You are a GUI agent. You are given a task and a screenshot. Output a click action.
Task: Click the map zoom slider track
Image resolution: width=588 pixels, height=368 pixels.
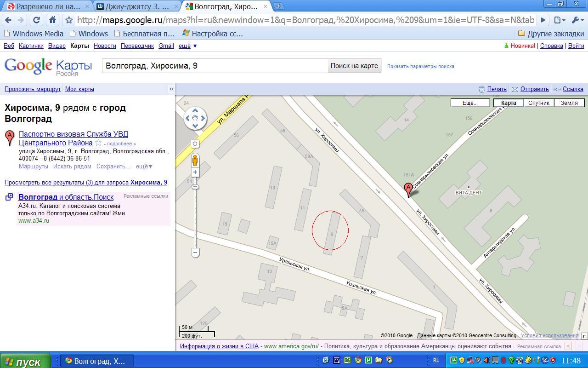click(195, 216)
